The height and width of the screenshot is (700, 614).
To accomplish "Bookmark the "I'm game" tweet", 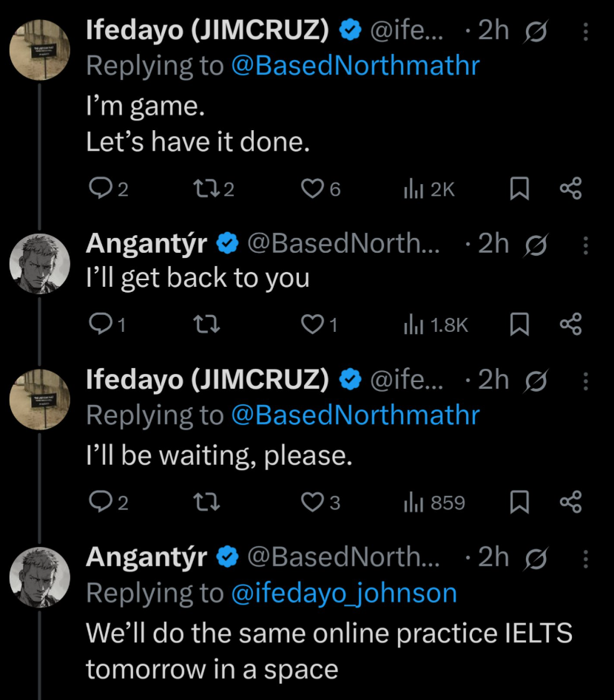I will point(520,189).
